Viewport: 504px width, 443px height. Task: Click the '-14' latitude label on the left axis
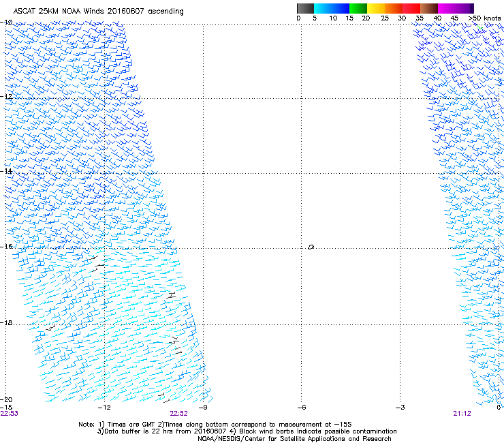(6, 171)
